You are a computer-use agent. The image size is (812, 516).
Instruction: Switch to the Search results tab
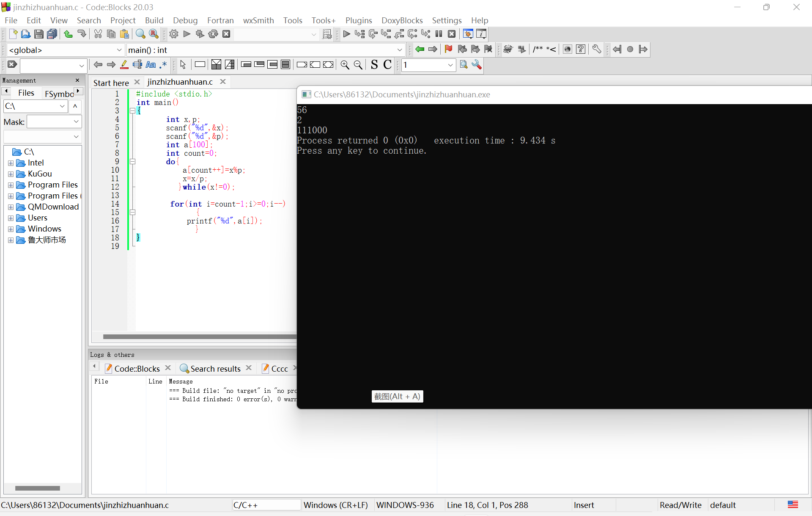tap(215, 369)
